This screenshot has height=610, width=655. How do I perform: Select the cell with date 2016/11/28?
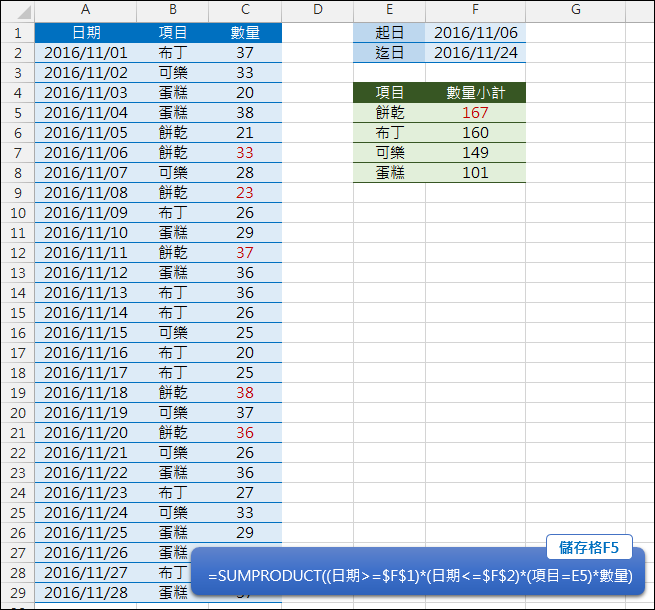tap(86, 593)
